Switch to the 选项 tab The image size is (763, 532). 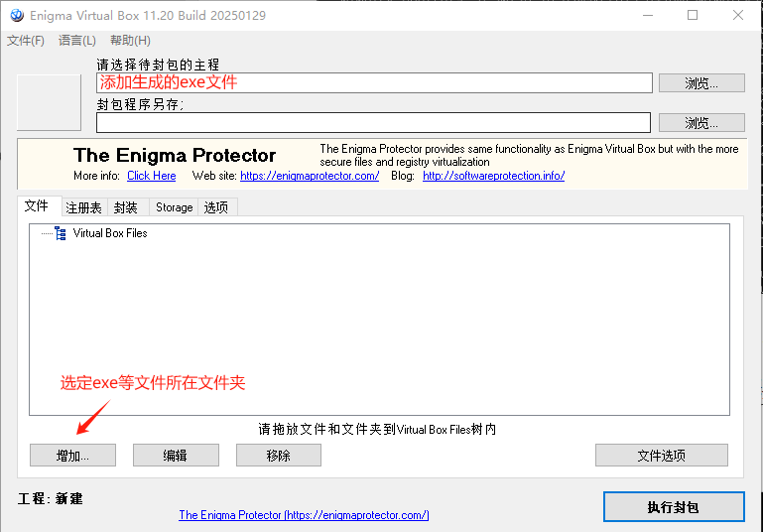click(x=216, y=207)
